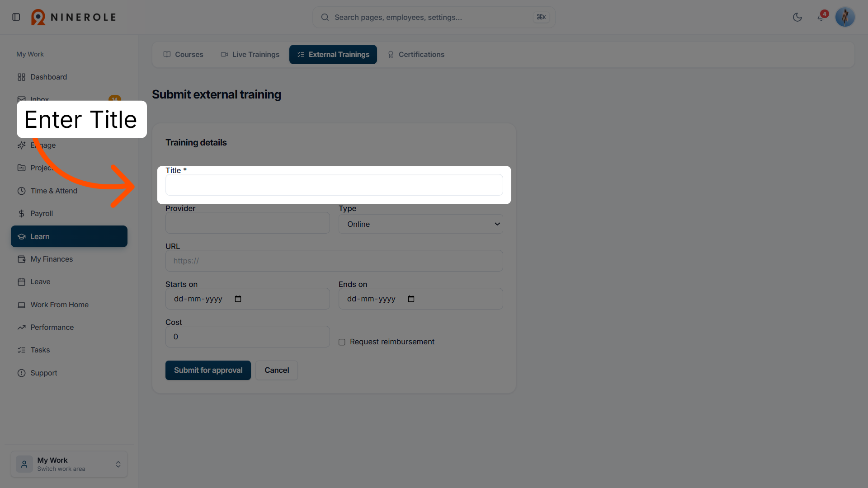Click the Support alert icon
868x488 pixels.
(21, 373)
